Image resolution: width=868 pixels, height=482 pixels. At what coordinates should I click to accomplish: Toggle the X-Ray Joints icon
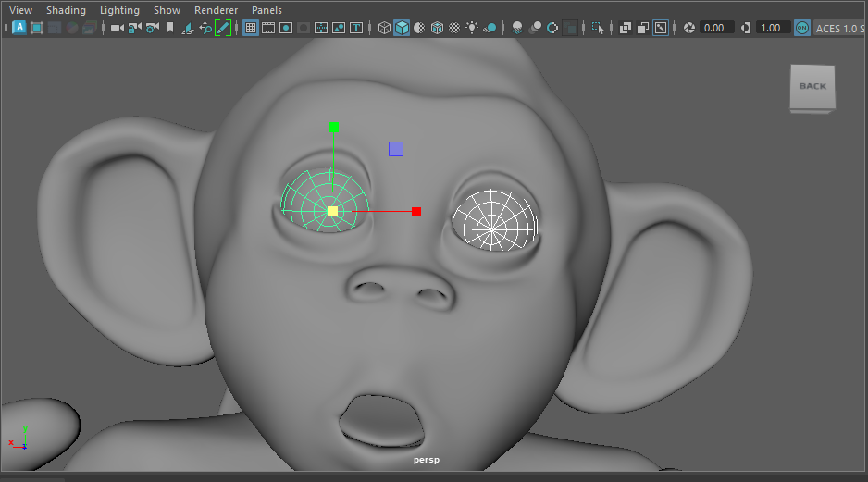pos(661,28)
